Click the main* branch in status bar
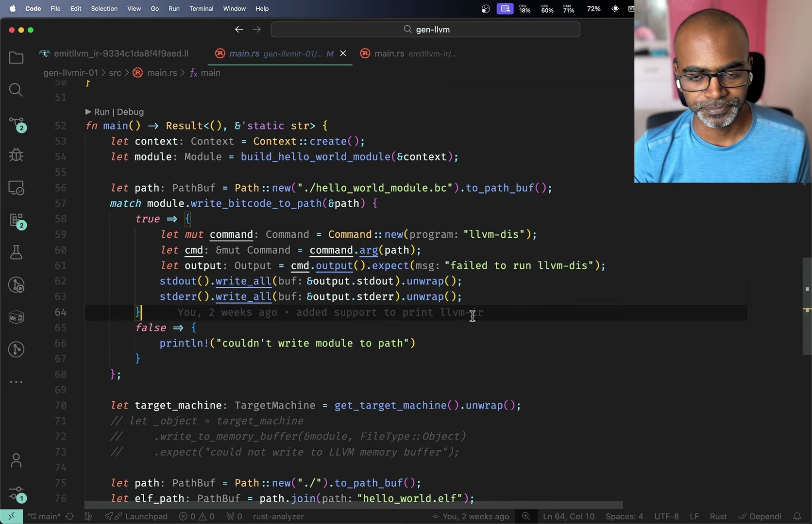 [44, 516]
